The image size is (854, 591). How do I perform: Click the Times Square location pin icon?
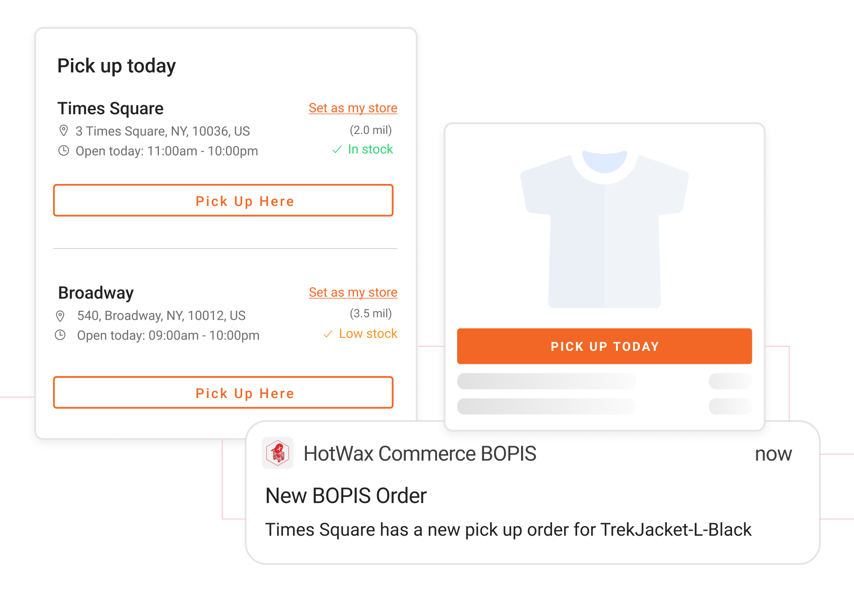point(63,131)
